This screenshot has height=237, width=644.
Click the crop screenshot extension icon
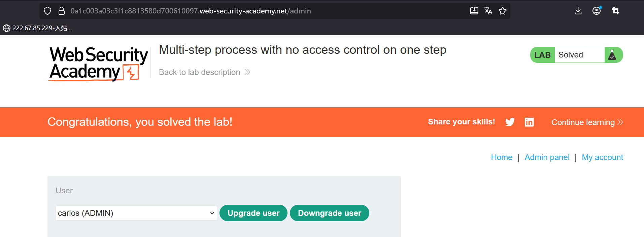point(616,11)
